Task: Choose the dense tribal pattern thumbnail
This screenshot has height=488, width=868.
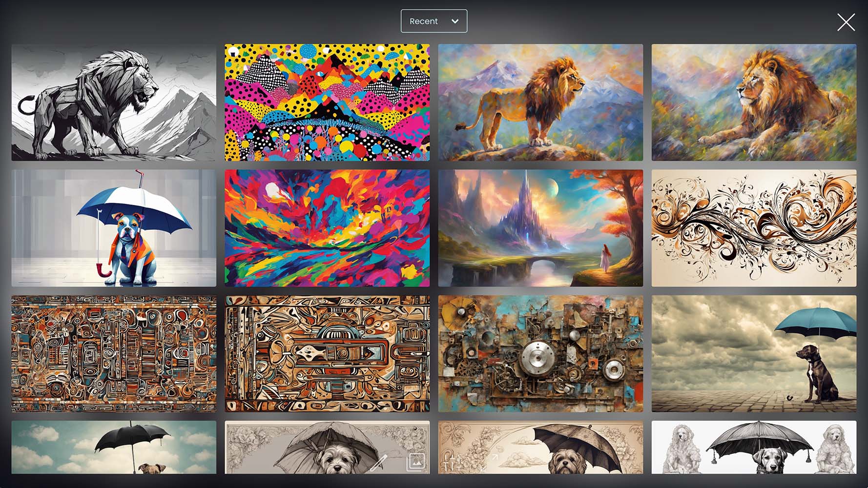Action: [x=114, y=354]
